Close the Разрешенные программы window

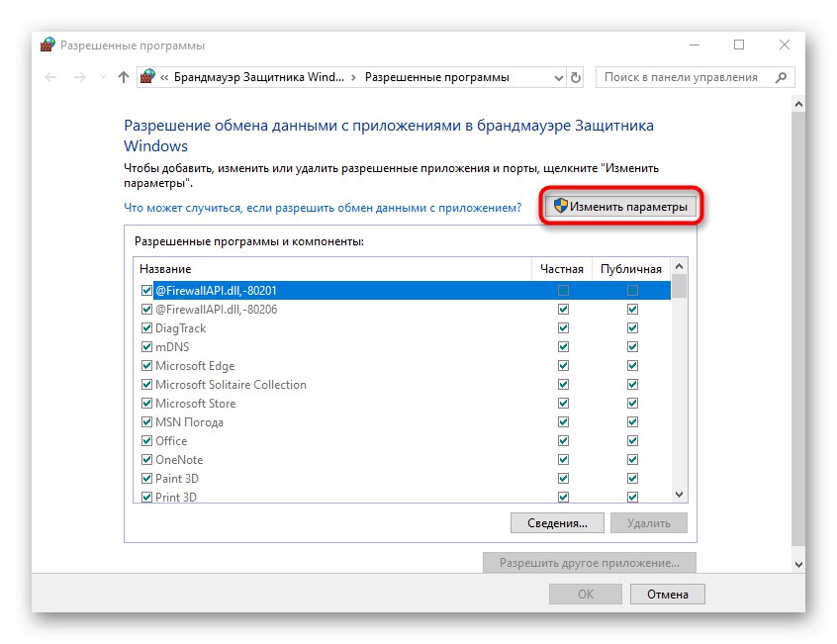pyautogui.click(x=785, y=45)
